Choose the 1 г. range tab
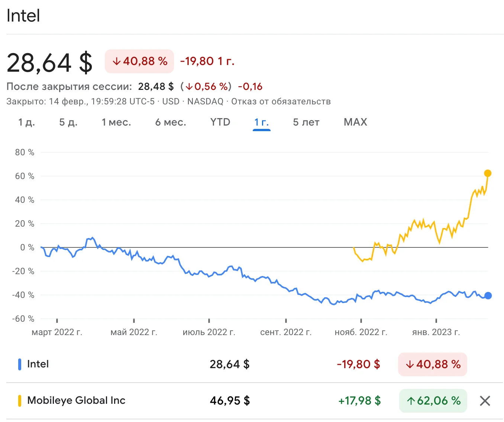Image resolution: width=504 pixels, height=422 pixels. point(262,122)
